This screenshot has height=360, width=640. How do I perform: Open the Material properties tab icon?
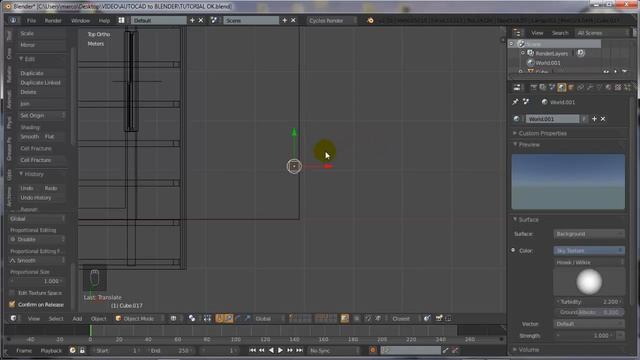pyautogui.click(x=609, y=87)
